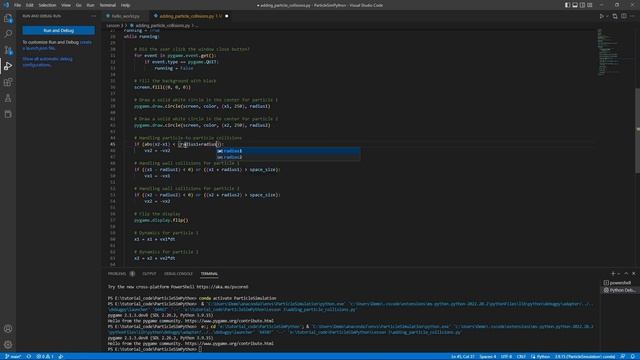Image resolution: width=640 pixels, height=360 pixels.
Task: Open the Extensions view
Action: (8, 82)
